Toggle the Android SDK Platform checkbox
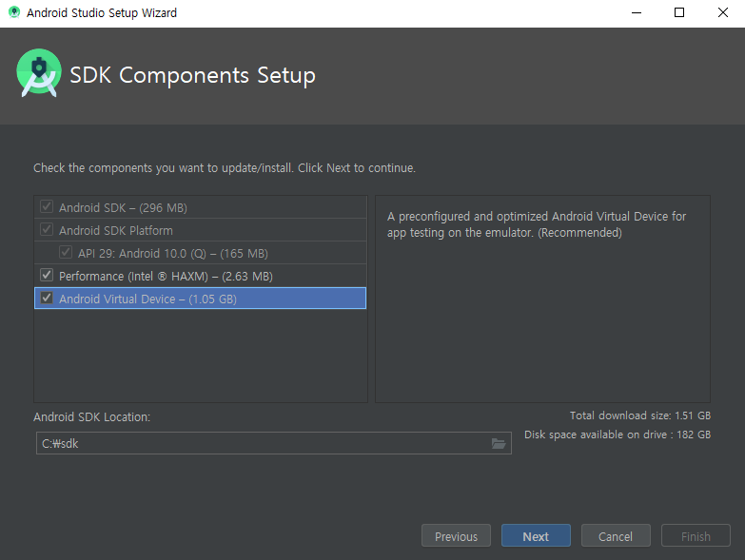The width and height of the screenshot is (745, 560). coord(47,230)
